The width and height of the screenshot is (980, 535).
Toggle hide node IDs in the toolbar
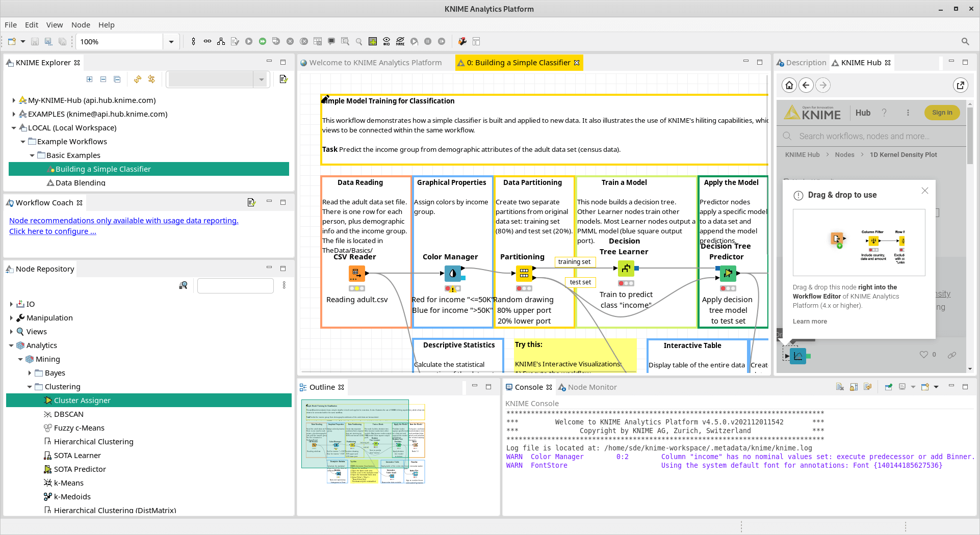coord(386,42)
